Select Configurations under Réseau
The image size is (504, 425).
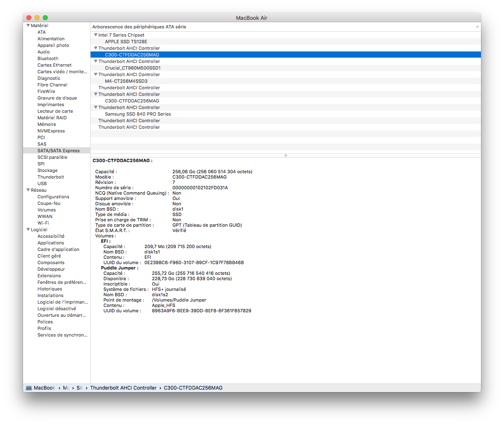point(54,197)
